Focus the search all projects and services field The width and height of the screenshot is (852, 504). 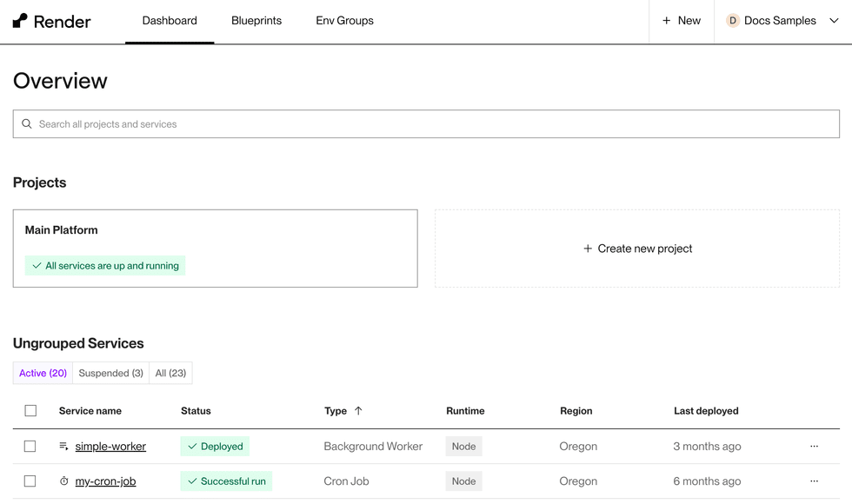pyautogui.click(x=426, y=123)
